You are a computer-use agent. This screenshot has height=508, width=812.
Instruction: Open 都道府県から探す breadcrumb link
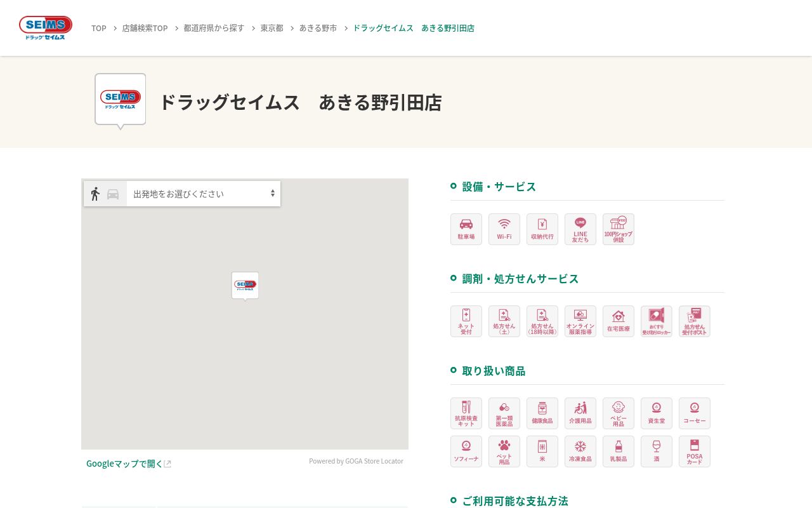(214, 28)
